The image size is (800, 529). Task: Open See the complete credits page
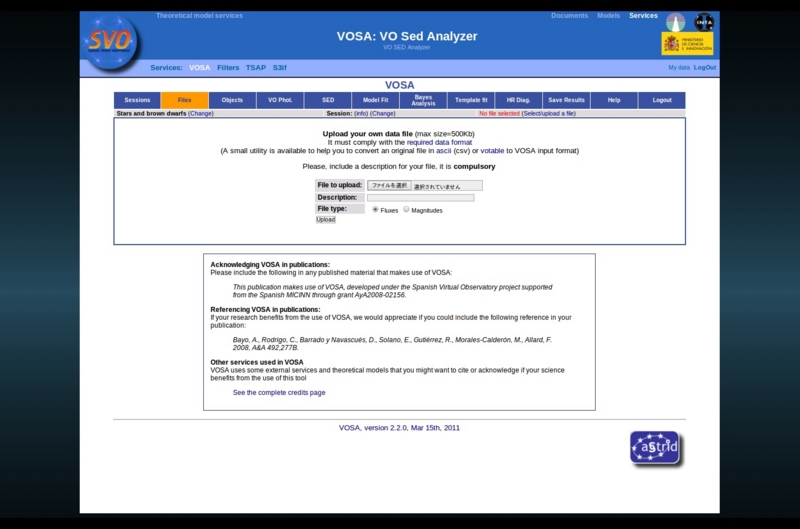click(x=279, y=393)
